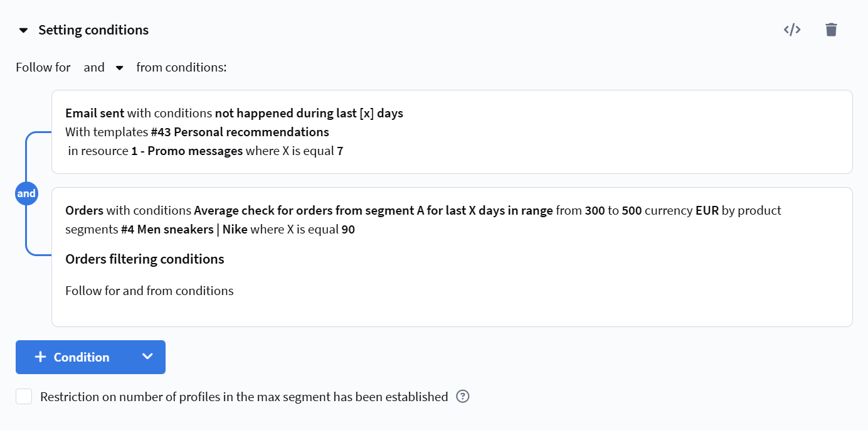Enable the profile number restriction checkbox

coord(24,397)
